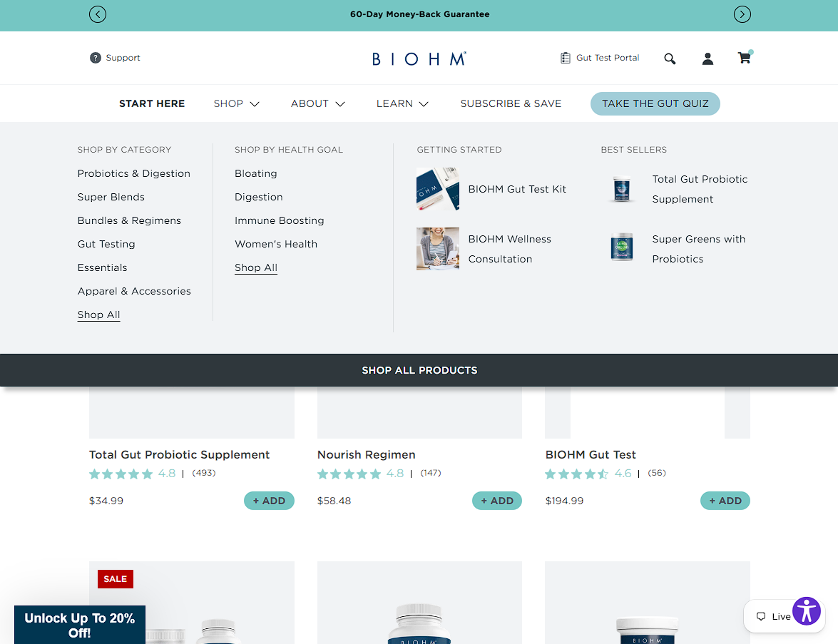
Task: Select Bloating health goal
Action: tap(255, 174)
